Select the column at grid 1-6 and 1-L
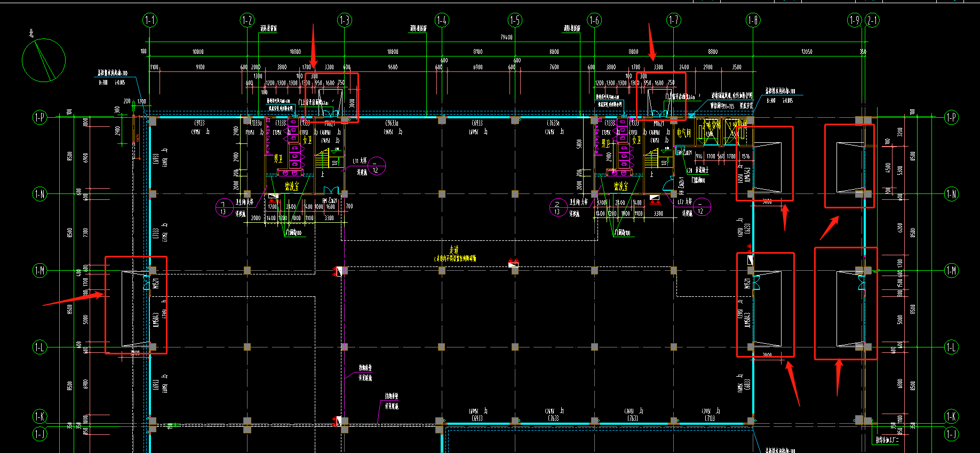The width and height of the screenshot is (980, 453). pos(594,347)
